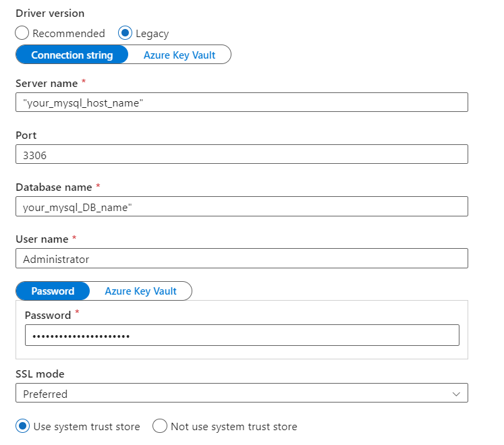The width and height of the screenshot is (504, 445).
Task: Click the chevron arrow in SSL mode
Action: (456, 394)
